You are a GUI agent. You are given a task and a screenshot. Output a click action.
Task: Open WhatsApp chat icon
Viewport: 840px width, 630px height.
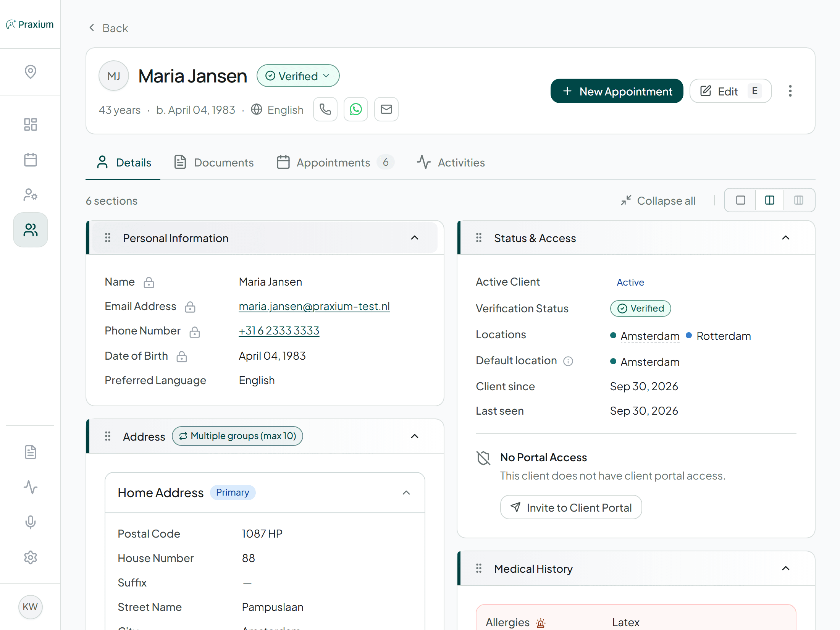coord(356,110)
